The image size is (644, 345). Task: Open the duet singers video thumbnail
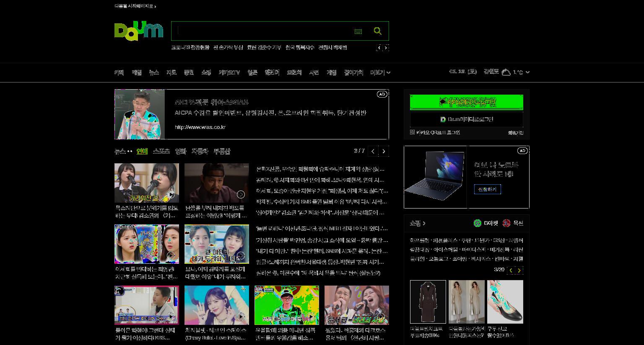(x=357, y=305)
